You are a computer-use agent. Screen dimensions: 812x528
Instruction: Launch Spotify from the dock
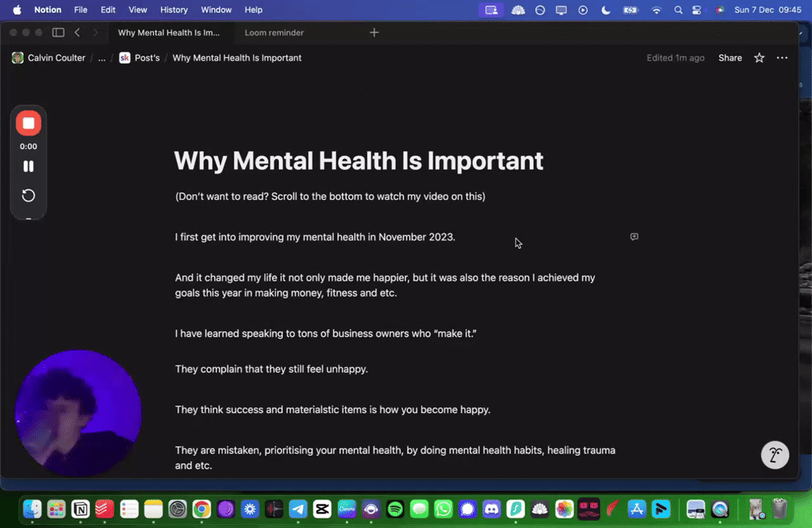point(394,510)
